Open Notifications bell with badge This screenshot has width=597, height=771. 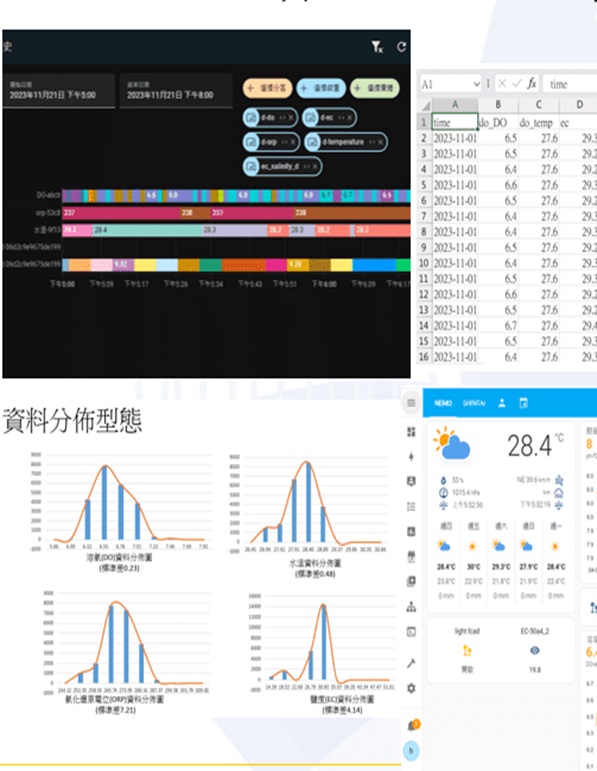413,725
